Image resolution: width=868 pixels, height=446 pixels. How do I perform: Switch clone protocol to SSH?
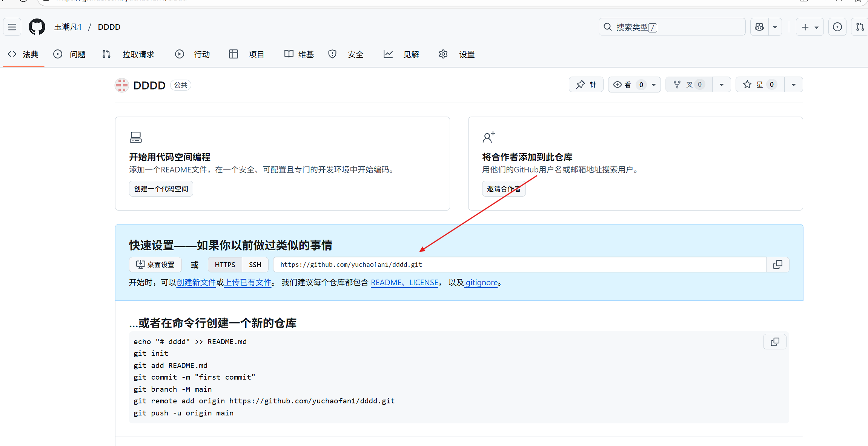pos(255,265)
